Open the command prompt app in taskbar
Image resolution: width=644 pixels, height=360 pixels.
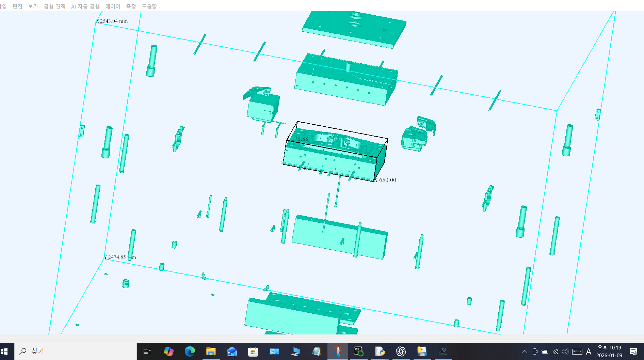pos(359,351)
